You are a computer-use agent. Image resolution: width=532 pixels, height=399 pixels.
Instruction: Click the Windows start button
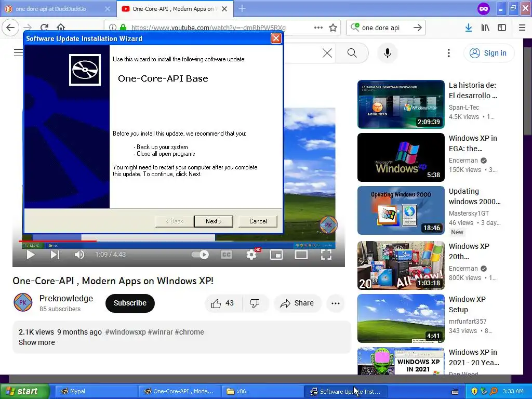(x=24, y=391)
